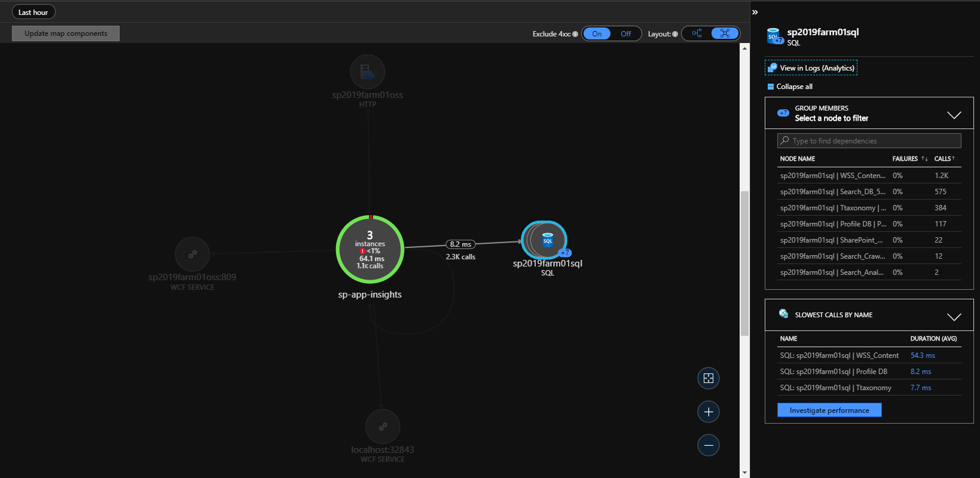Select the Ttaxonomy group member row
The width and height of the screenshot is (980, 478).
click(869, 208)
